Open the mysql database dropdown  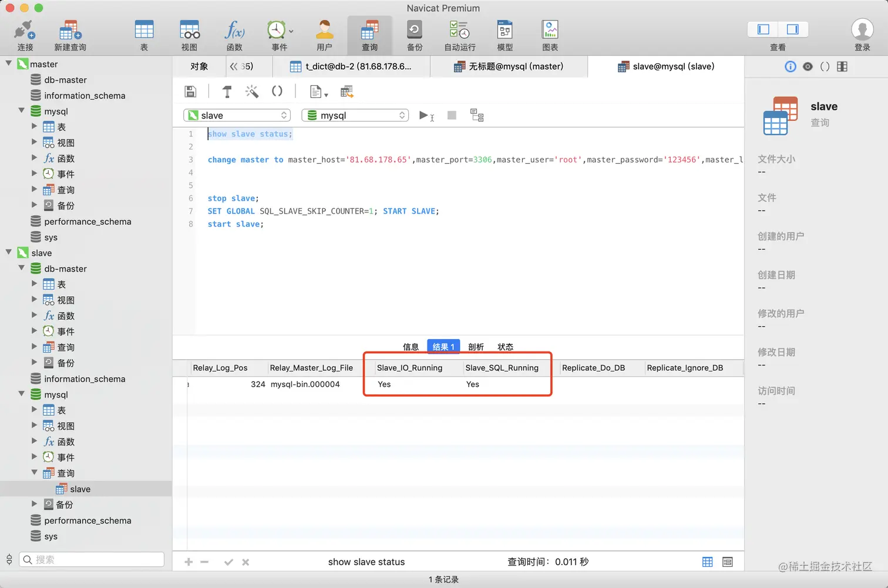(355, 116)
